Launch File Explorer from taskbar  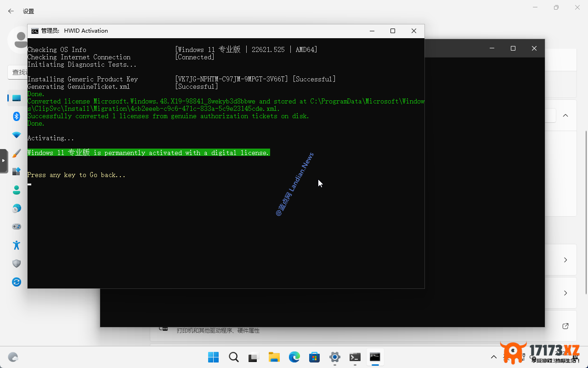click(x=274, y=357)
